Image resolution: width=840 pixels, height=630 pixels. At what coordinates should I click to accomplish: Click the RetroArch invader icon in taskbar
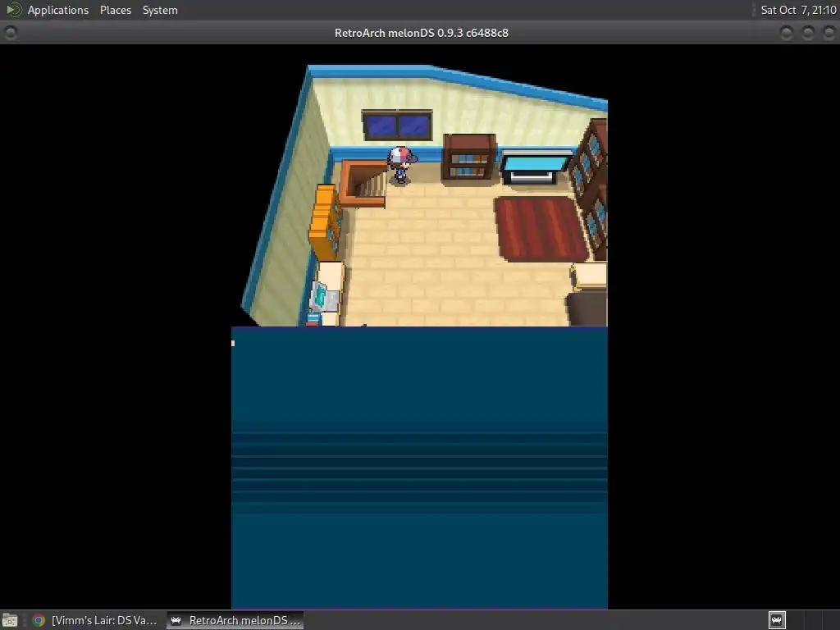[176, 620]
